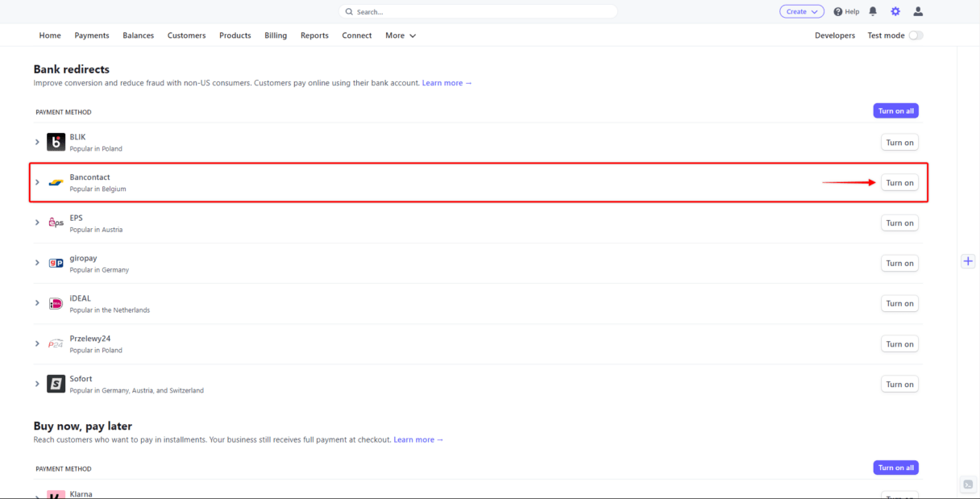
Task: Click the Przelewy24 logo icon
Action: tap(56, 343)
